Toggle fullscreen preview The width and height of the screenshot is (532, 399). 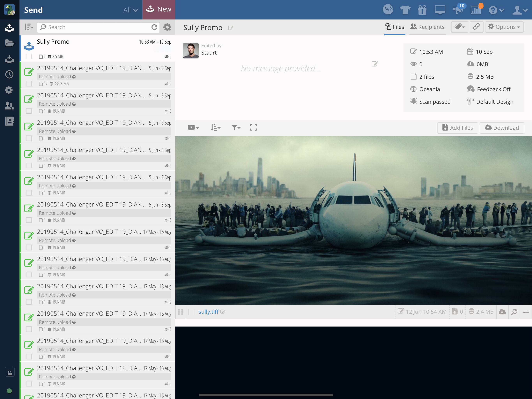[254, 127]
